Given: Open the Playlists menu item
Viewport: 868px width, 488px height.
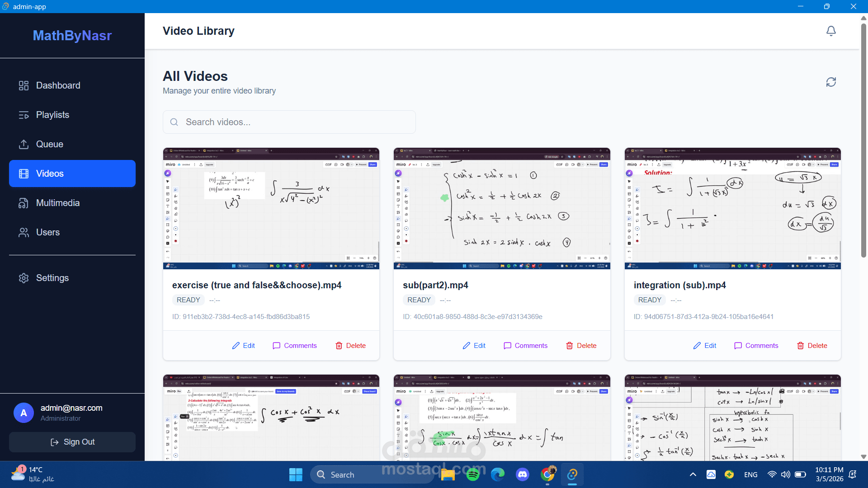Looking at the screenshot, I should coord(52,115).
